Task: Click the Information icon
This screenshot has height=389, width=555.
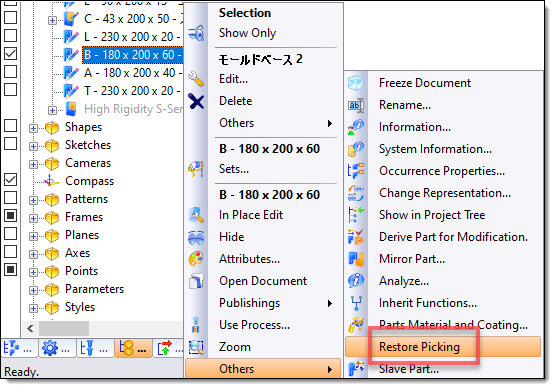Action: pos(356,127)
